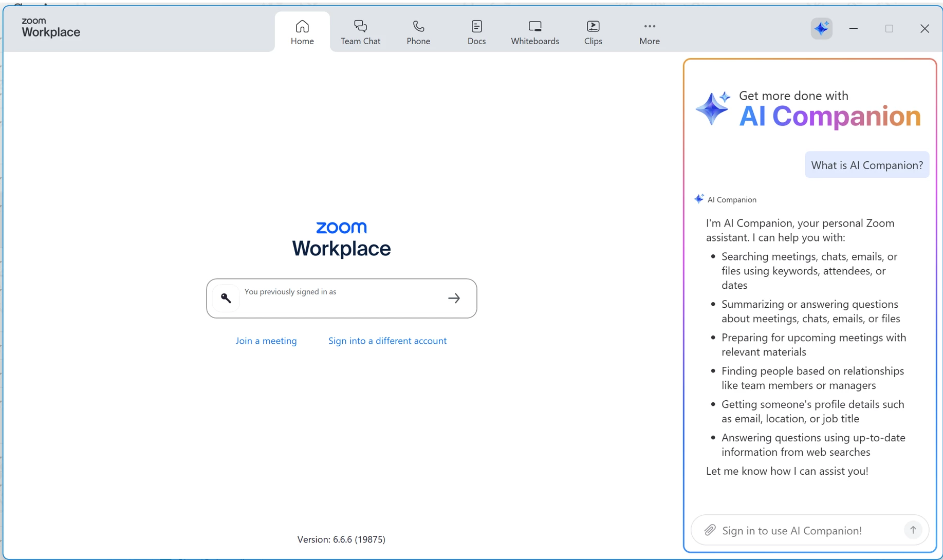Click the 'Get more done with' heading

point(793,96)
